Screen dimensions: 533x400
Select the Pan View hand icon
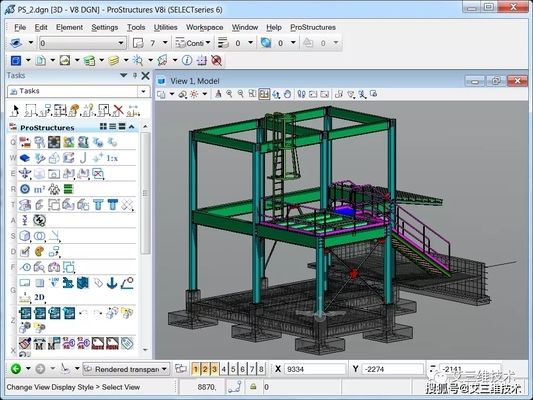(288, 94)
